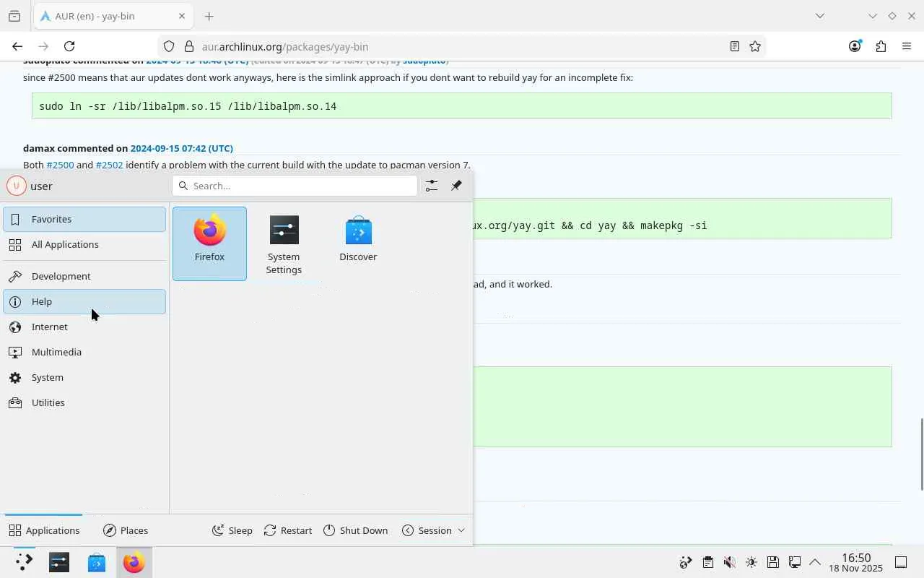924x578 pixels.
Task: Open the #2502 issue link
Action: (x=110, y=165)
